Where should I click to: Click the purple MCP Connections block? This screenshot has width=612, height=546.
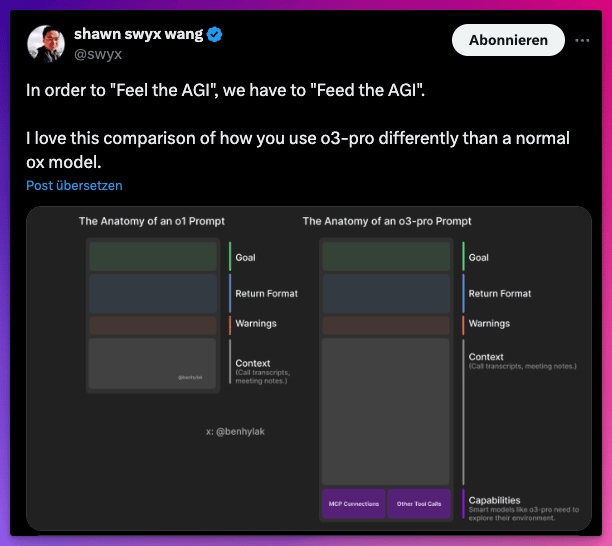point(354,503)
